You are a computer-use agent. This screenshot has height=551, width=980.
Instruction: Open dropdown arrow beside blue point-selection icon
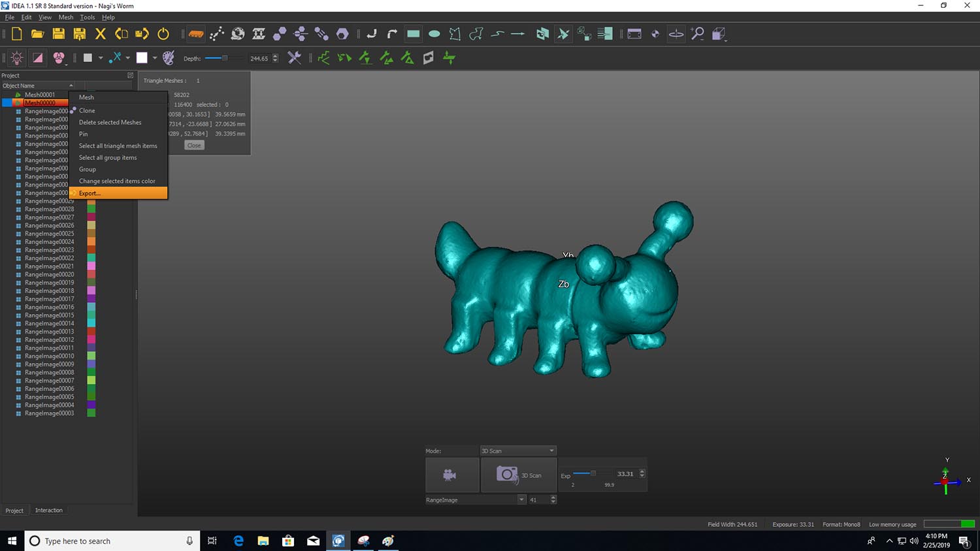[128, 58]
